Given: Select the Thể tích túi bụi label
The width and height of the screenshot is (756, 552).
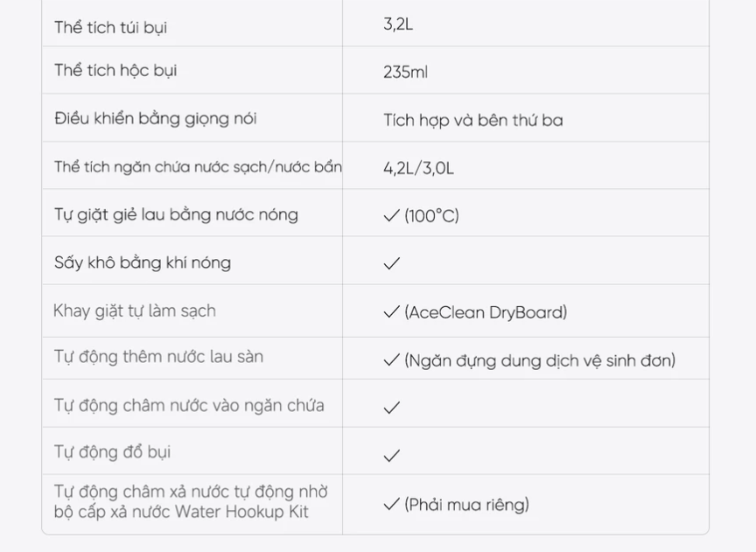Looking at the screenshot, I should click(x=110, y=27).
